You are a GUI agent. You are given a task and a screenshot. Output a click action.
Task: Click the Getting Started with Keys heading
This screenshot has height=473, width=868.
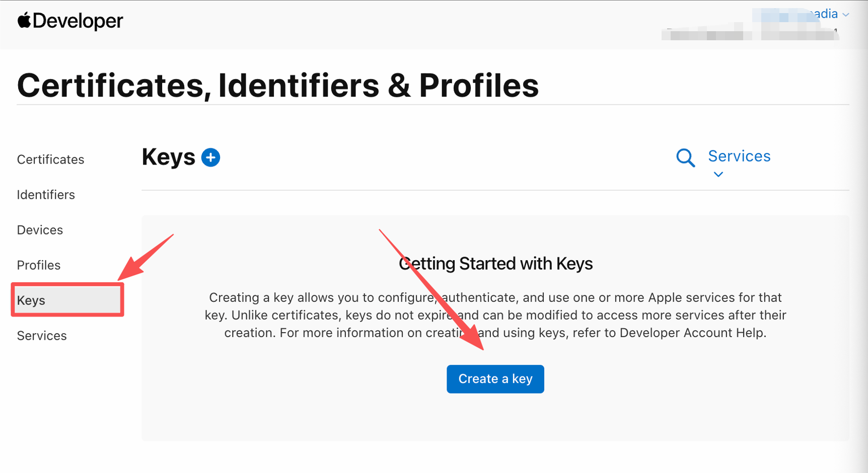pyautogui.click(x=495, y=264)
